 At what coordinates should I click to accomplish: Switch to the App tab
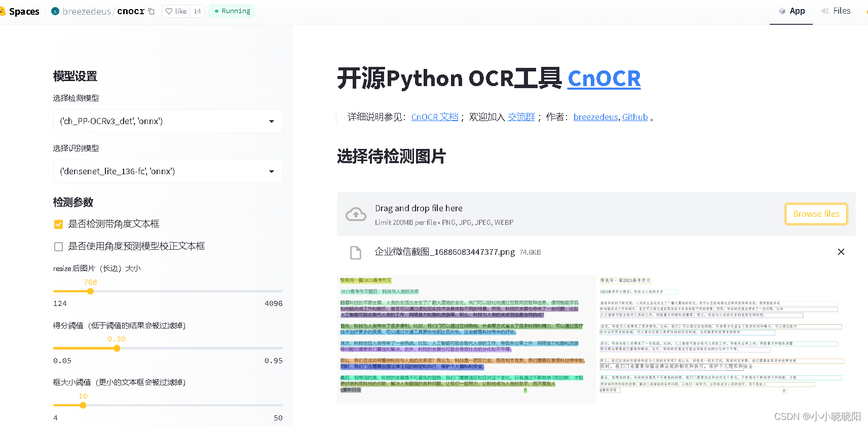click(x=791, y=11)
